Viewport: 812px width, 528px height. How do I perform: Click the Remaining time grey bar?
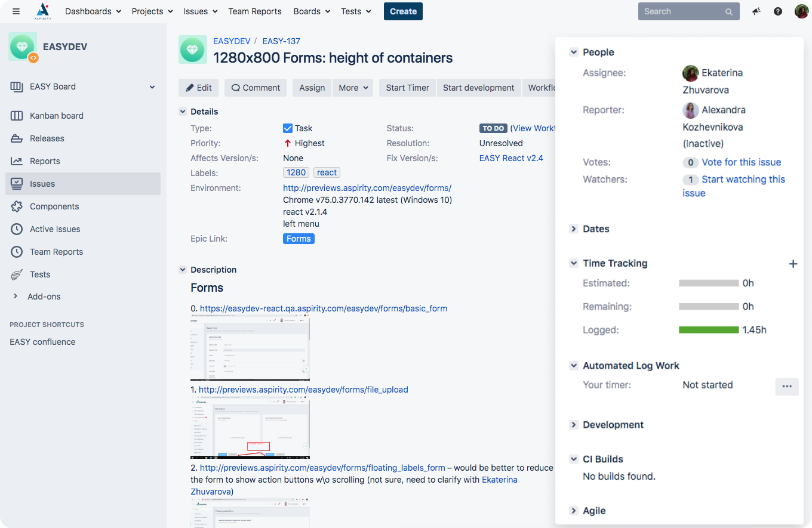[x=709, y=307]
